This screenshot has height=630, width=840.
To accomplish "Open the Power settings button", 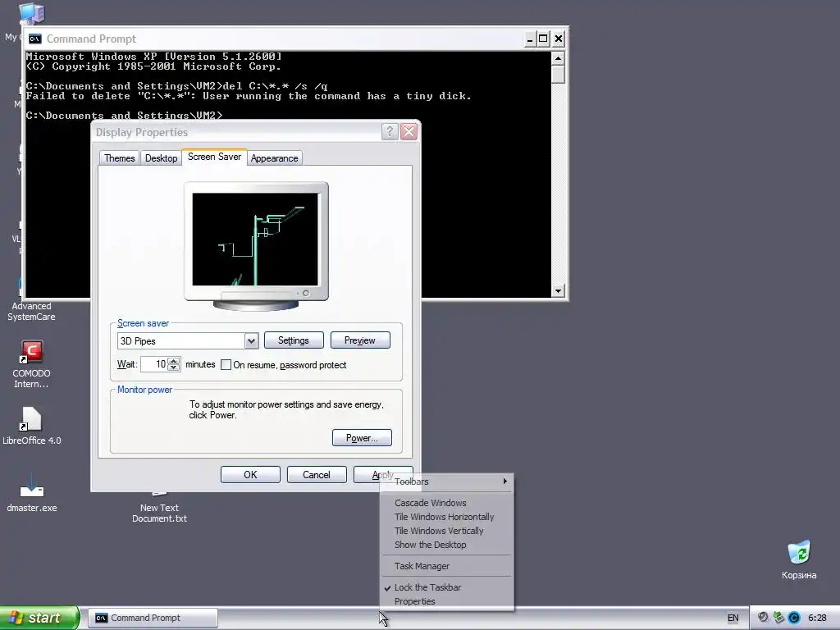I will 362,438.
